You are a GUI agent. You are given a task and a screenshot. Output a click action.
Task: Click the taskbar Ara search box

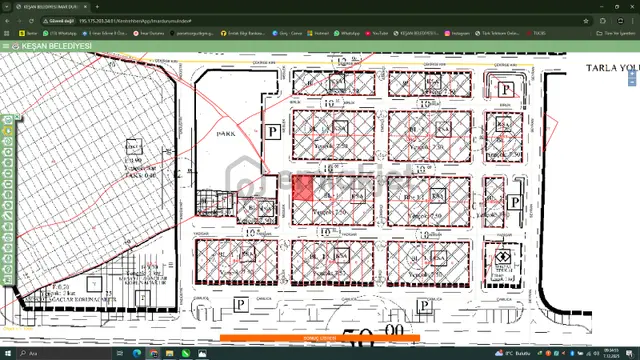click(x=63, y=353)
